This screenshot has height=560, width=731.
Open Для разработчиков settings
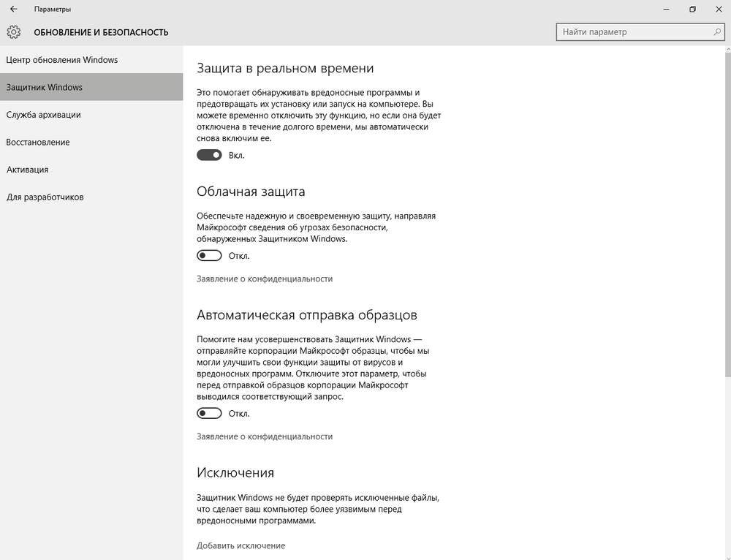45,197
